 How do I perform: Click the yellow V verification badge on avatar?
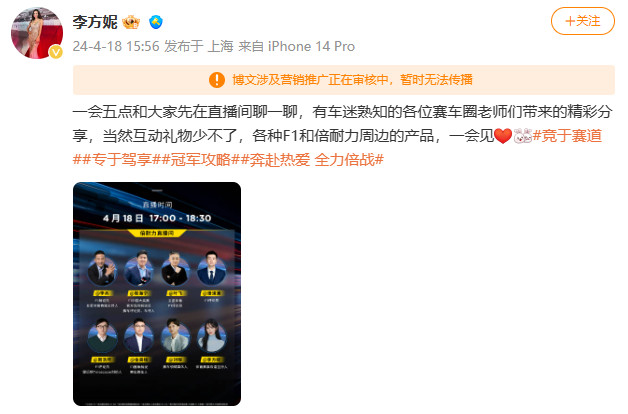[56, 52]
